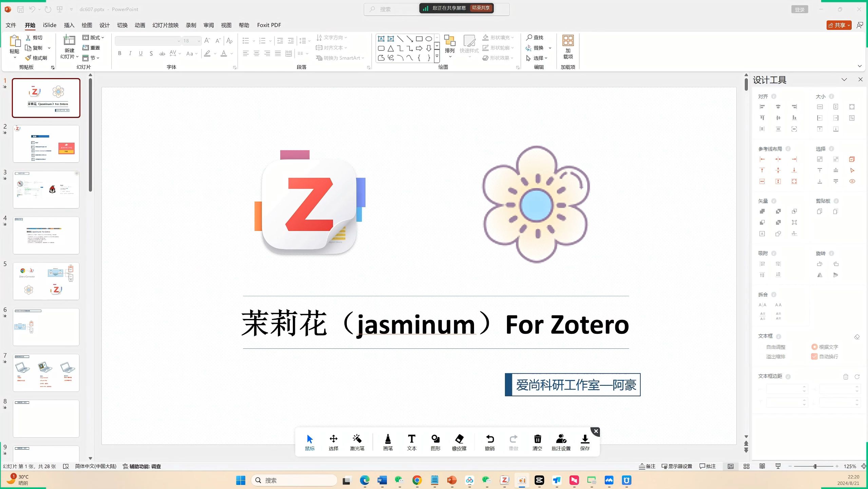Click 新建幻灯片 new slide icon
The image size is (868, 489).
[69, 40]
